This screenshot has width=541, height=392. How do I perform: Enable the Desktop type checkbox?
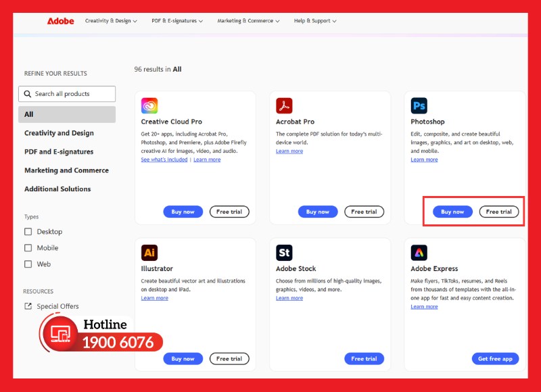click(x=28, y=232)
